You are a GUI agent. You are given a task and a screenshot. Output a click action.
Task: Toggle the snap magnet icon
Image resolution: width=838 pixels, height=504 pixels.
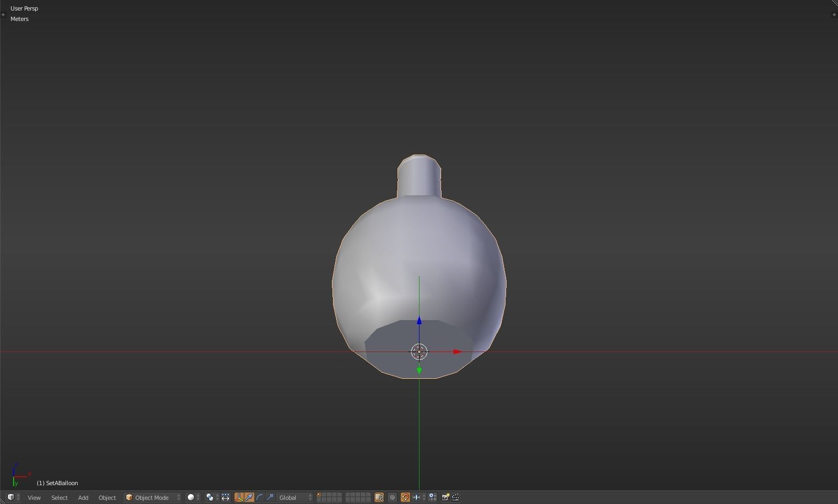point(405,497)
